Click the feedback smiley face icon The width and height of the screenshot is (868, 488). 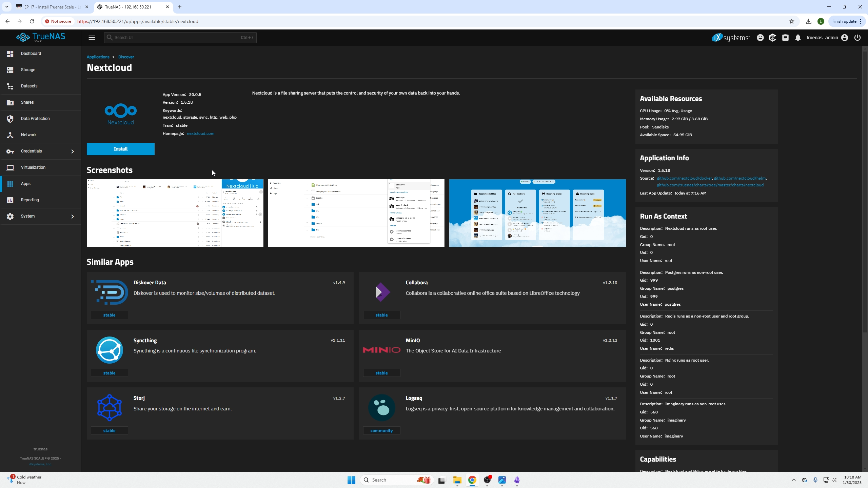(760, 38)
